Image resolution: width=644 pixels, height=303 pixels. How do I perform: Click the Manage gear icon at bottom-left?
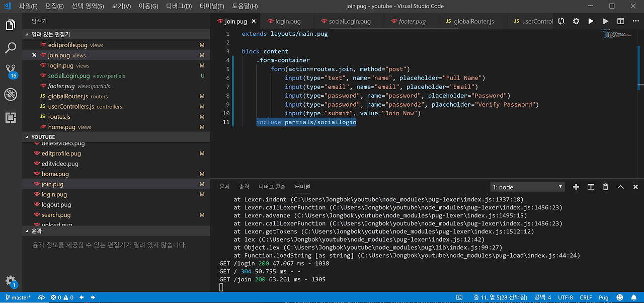pyautogui.click(x=11, y=281)
